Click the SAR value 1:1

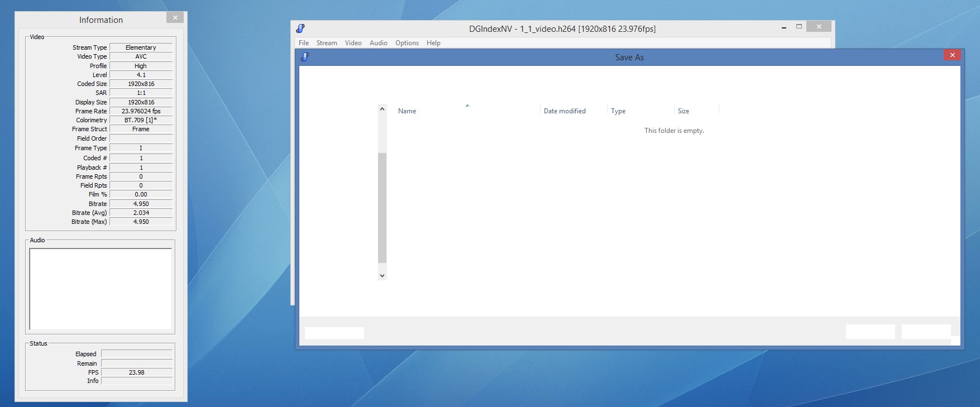tap(141, 93)
